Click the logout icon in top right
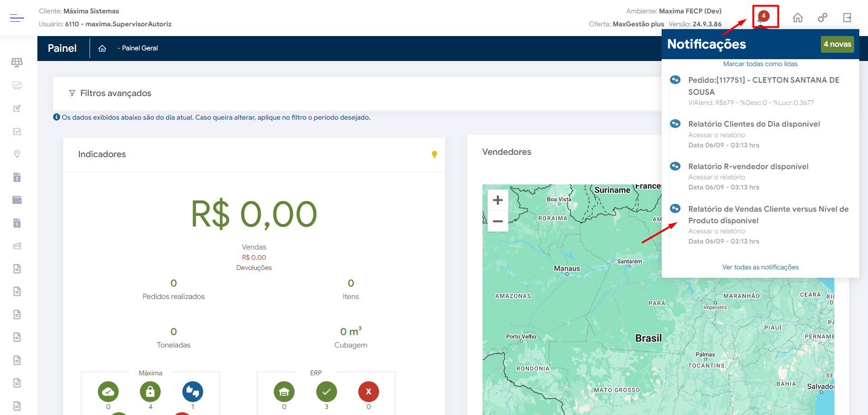Viewport: 868px width, 415px height. click(847, 18)
